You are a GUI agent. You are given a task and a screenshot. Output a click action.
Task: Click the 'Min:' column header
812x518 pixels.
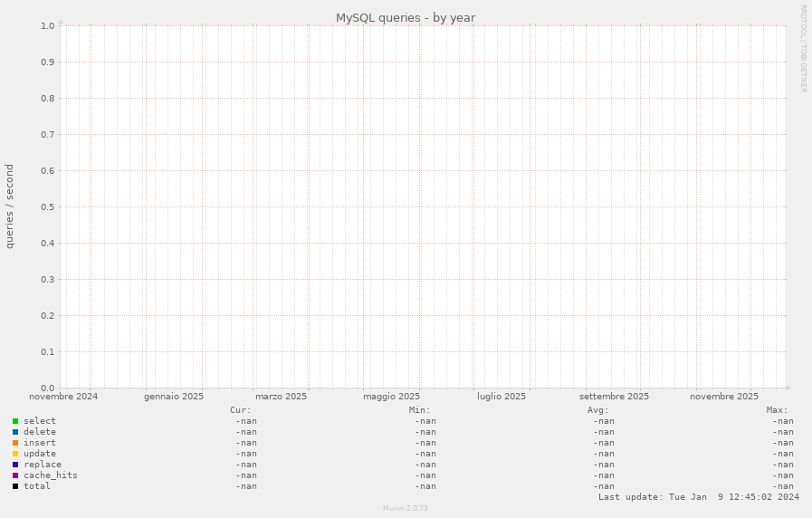coord(419,410)
